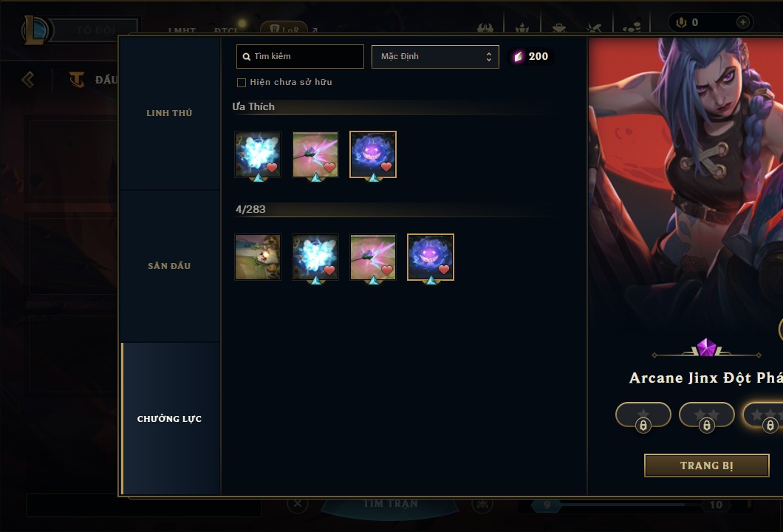Image resolution: width=783 pixels, height=532 pixels.
Task: Select the locked one-star tier toggle
Action: [x=643, y=415]
